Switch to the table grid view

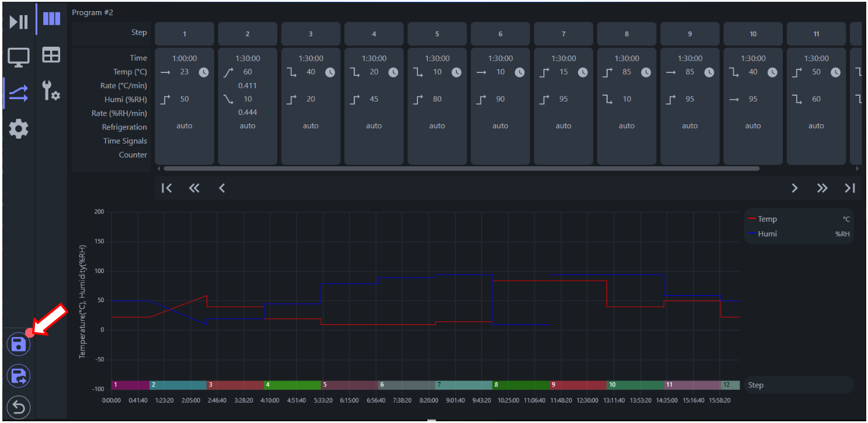click(51, 55)
